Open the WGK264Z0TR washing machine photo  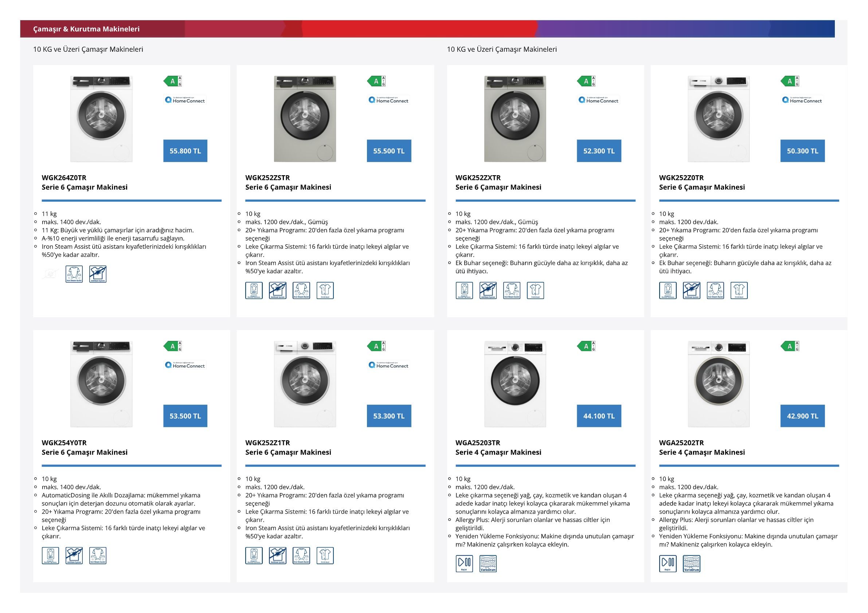(101, 119)
